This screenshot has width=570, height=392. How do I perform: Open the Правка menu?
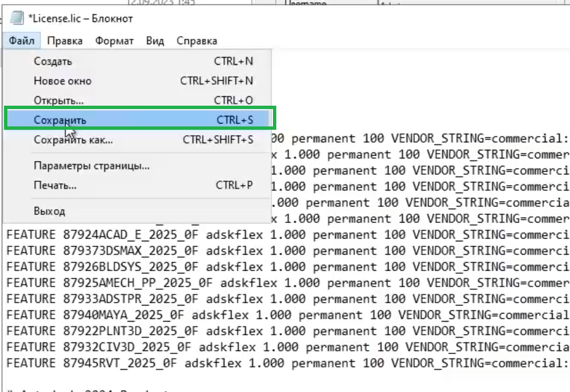(x=65, y=41)
